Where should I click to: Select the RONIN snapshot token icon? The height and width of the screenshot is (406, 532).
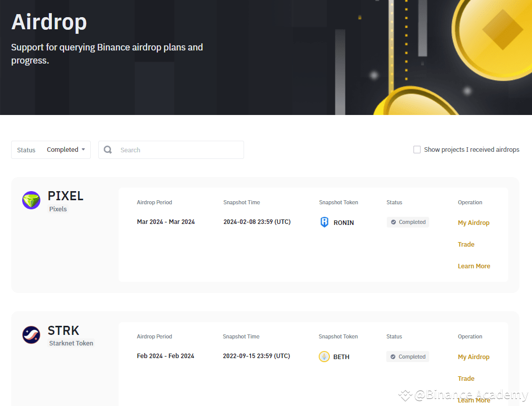pos(323,222)
